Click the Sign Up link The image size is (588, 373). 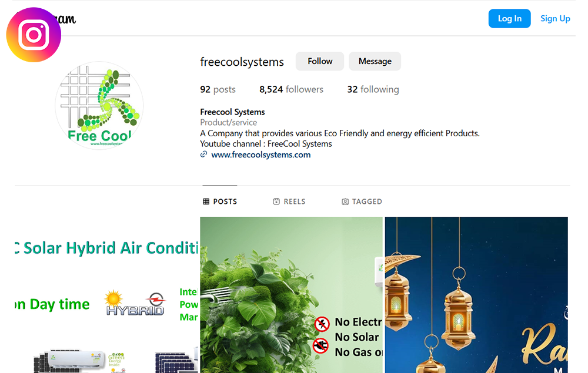(555, 18)
